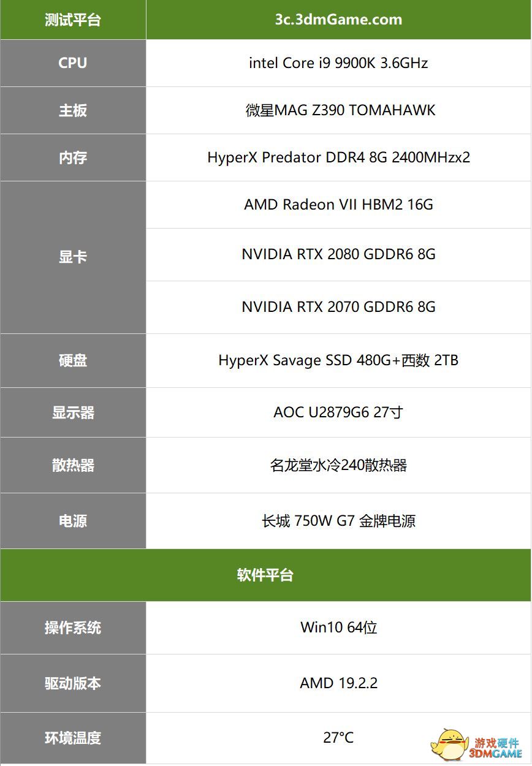
Task: Click 长城 750W G7 金牌电源 cell
Action: [339, 521]
